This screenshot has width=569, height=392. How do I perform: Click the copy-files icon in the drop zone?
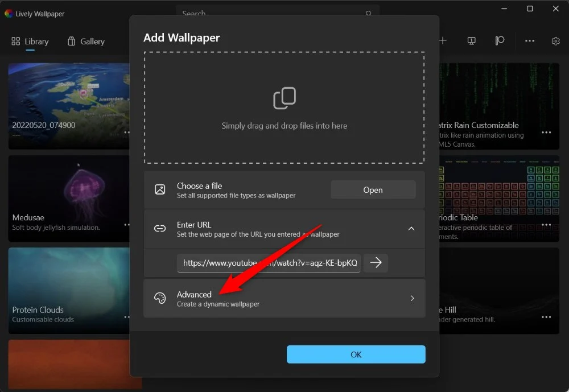pyautogui.click(x=284, y=98)
